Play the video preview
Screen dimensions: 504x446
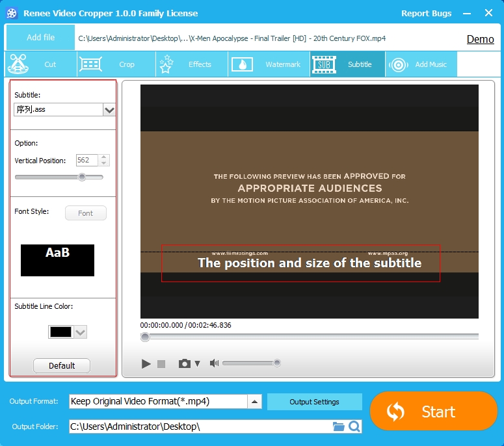146,363
